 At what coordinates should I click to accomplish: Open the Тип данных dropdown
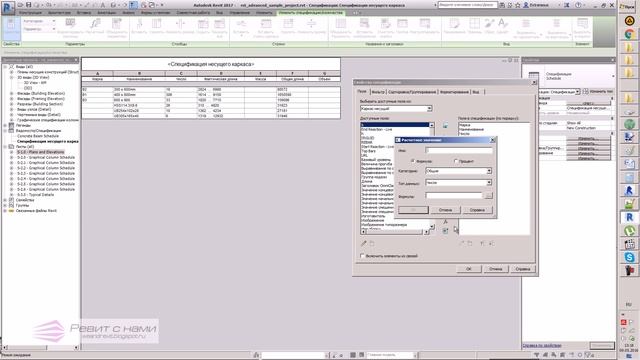click(489, 183)
